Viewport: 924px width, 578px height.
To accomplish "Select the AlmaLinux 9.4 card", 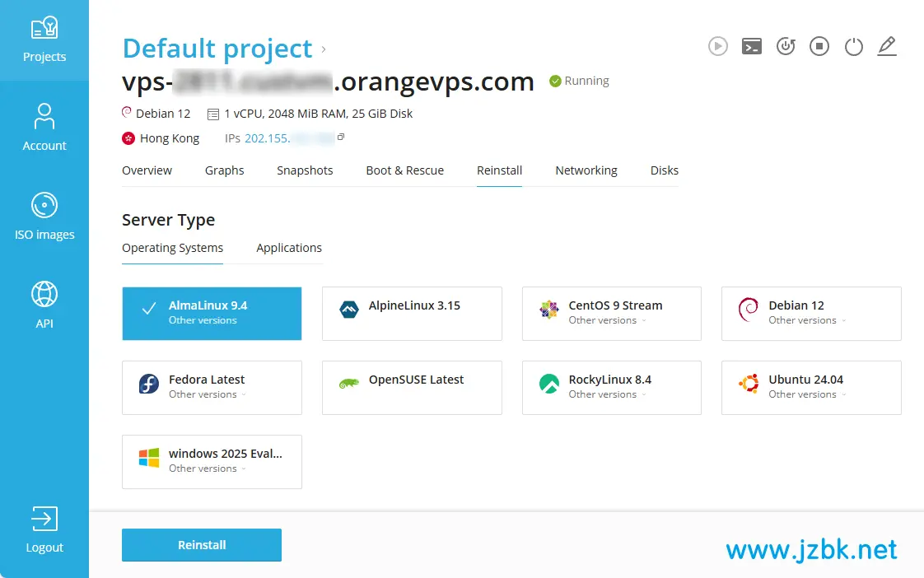I will point(212,314).
